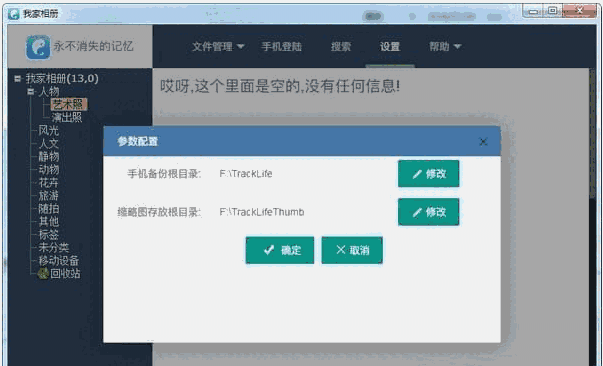This screenshot has width=603, height=366.
Task: Select the 人文 category
Action: (x=48, y=143)
